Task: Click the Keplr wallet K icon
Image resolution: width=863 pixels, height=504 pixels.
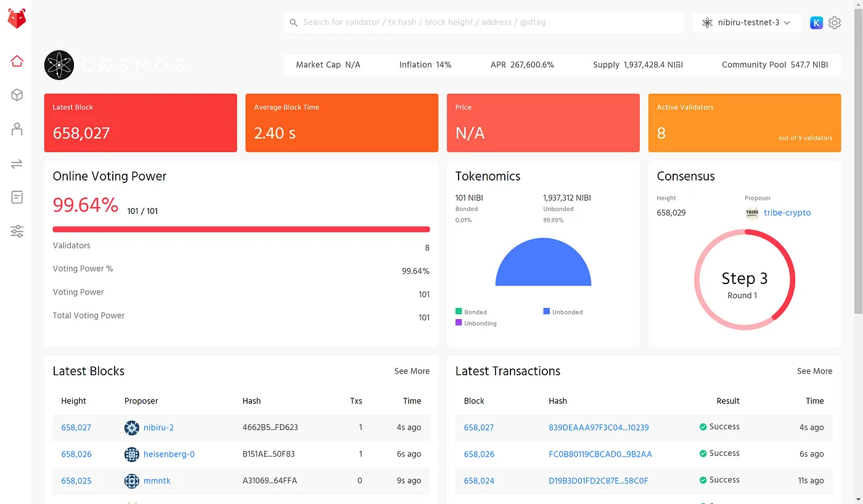Action: (816, 23)
